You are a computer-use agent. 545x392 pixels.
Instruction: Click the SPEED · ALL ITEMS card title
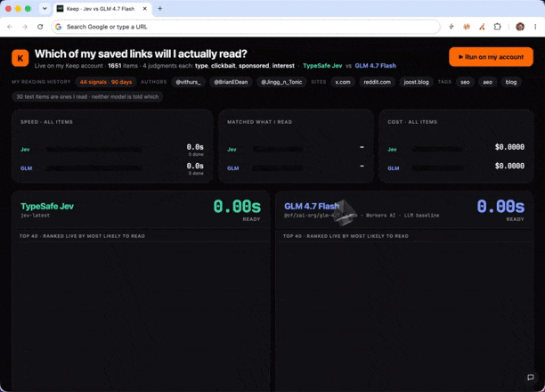pos(46,122)
